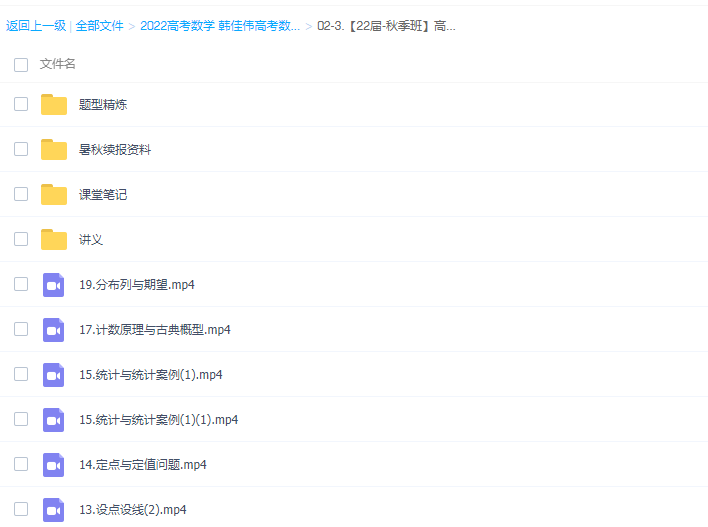Click video icon for 17.计数原理与古典概型.mp4
708x527 pixels.
pos(54,330)
